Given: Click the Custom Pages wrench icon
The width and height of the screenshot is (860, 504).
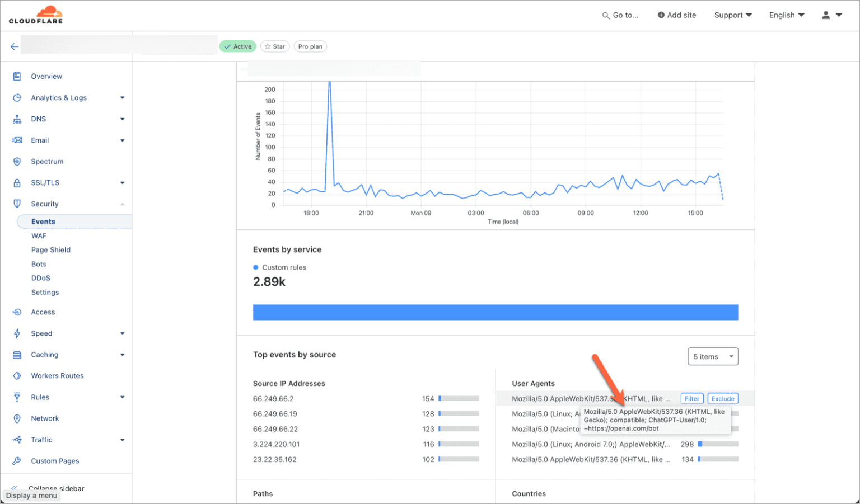Looking at the screenshot, I should click(x=17, y=461).
